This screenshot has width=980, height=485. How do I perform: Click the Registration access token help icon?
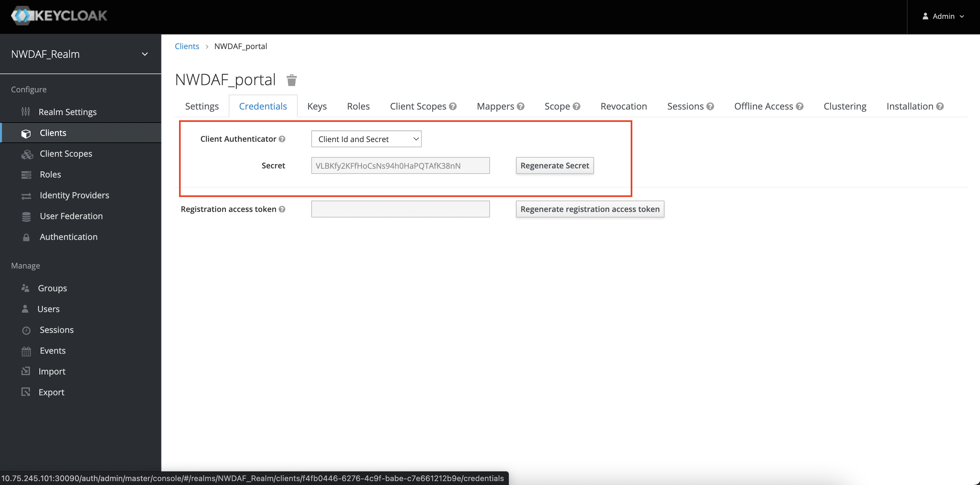pyautogui.click(x=282, y=209)
